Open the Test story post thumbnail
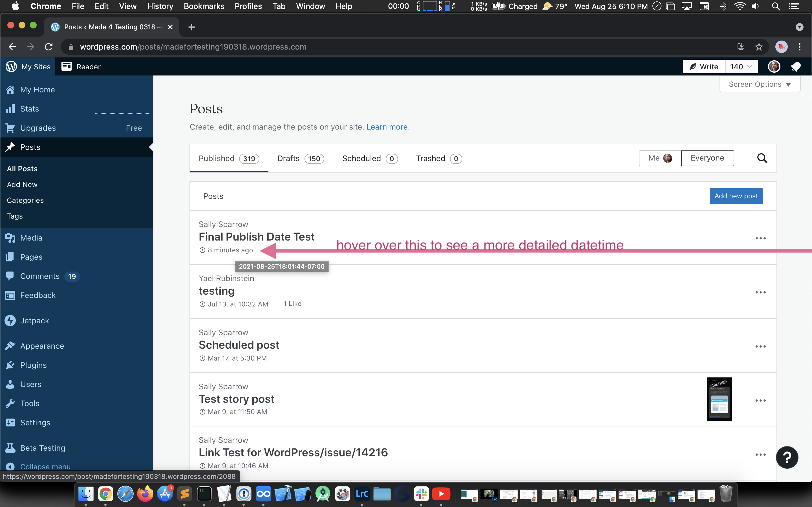This screenshot has height=507, width=812. (719, 399)
